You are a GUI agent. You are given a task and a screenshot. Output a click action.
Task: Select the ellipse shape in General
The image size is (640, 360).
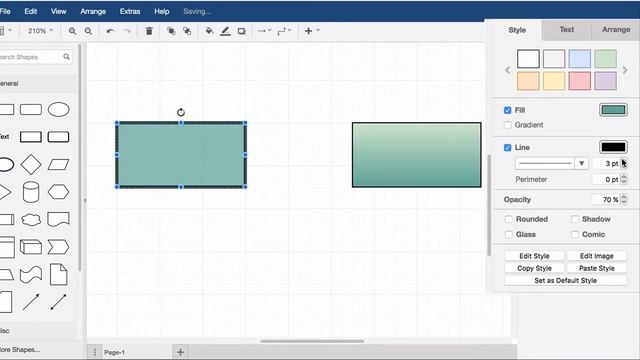(x=58, y=109)
